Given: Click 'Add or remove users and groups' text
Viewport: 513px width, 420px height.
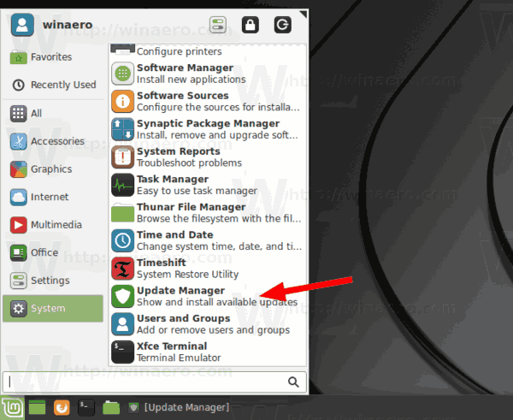Looking at the screenshot, I should click(213, 330).
